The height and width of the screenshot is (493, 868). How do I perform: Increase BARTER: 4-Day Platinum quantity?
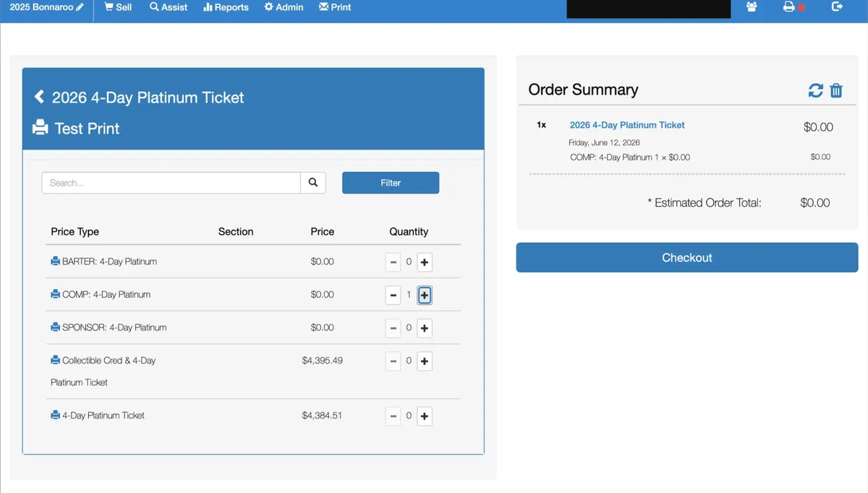pos(425,262)
